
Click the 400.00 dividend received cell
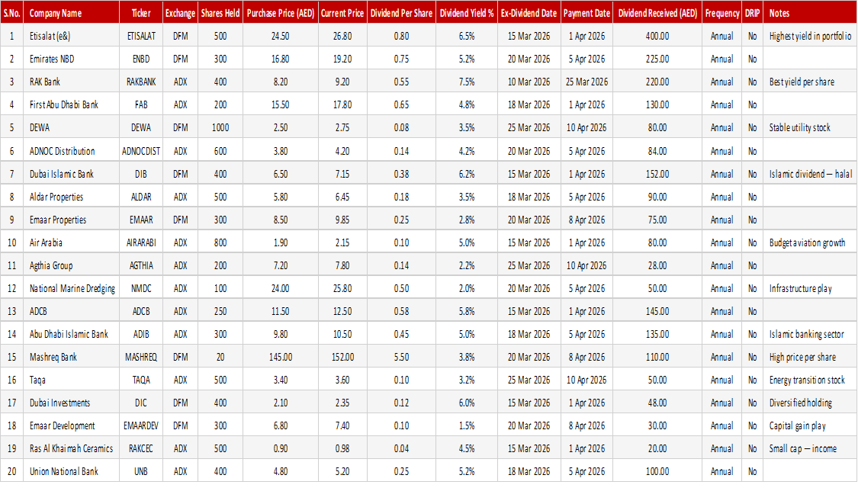(657, 36)
